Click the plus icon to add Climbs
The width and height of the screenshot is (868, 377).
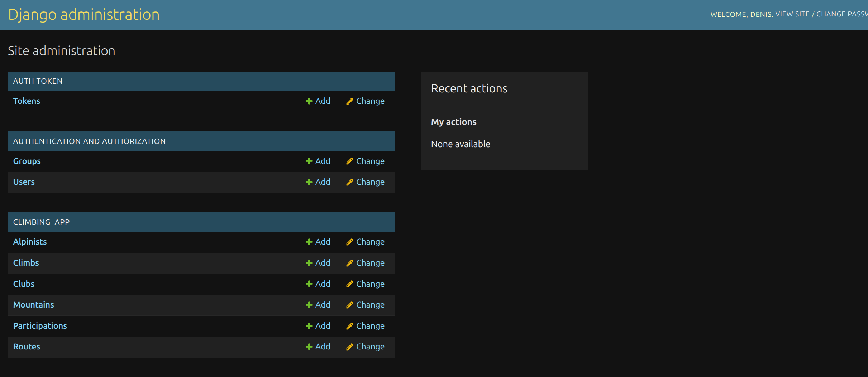pyautogui.click(x=309, y=263)
